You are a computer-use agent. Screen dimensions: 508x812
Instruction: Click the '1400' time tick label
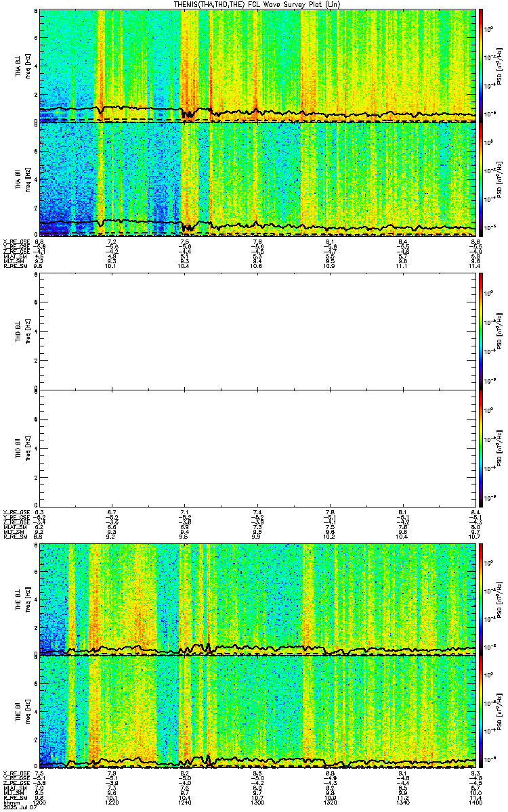(475, 803)
